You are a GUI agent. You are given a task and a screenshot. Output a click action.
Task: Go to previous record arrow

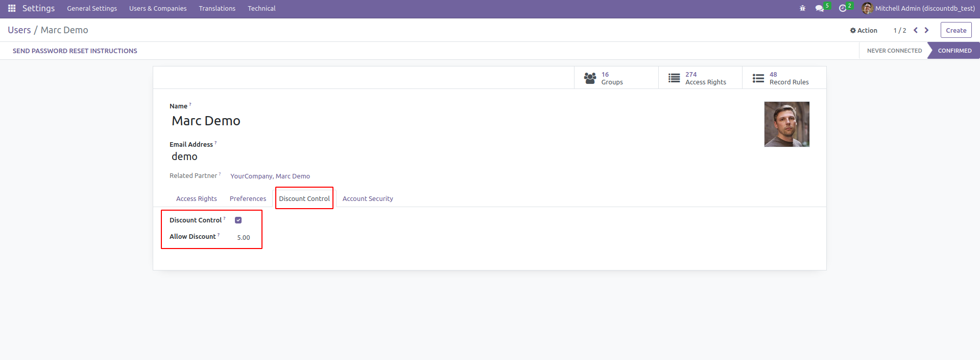tap(916, 30)
